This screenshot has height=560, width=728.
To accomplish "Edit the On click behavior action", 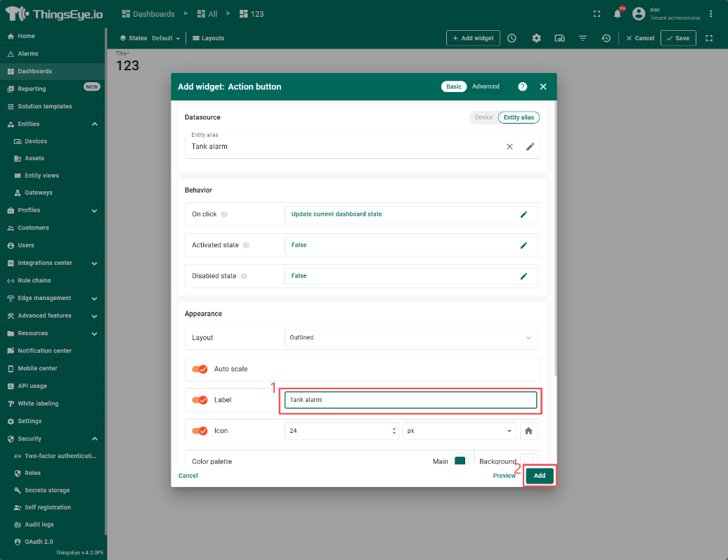I will [x=523, y=214].
